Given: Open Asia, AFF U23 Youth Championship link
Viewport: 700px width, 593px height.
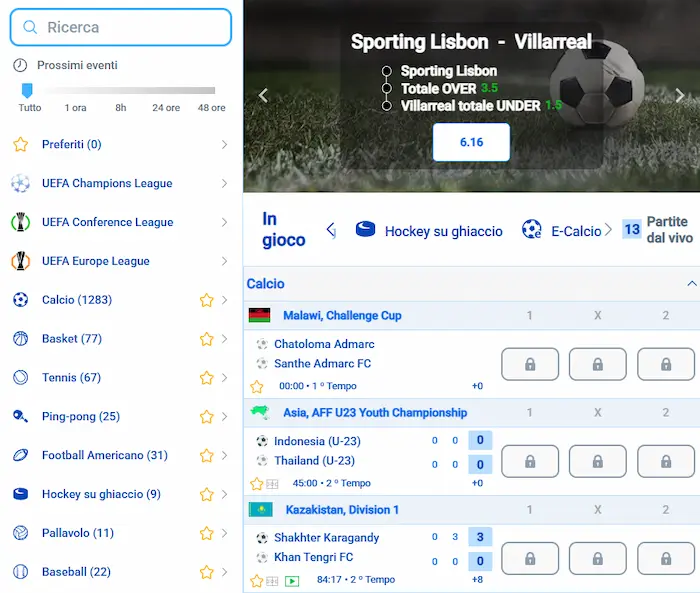Looking at the screenshot, I should 375,413.
